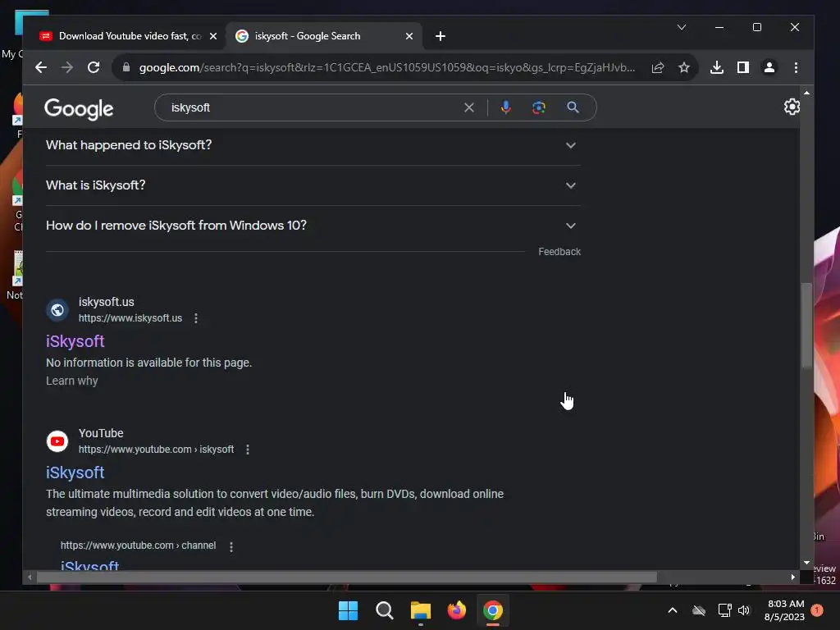Expand "What is iSkysoft?" question
This screenshot has width=840, height=630.
click(x=313, y=185)
